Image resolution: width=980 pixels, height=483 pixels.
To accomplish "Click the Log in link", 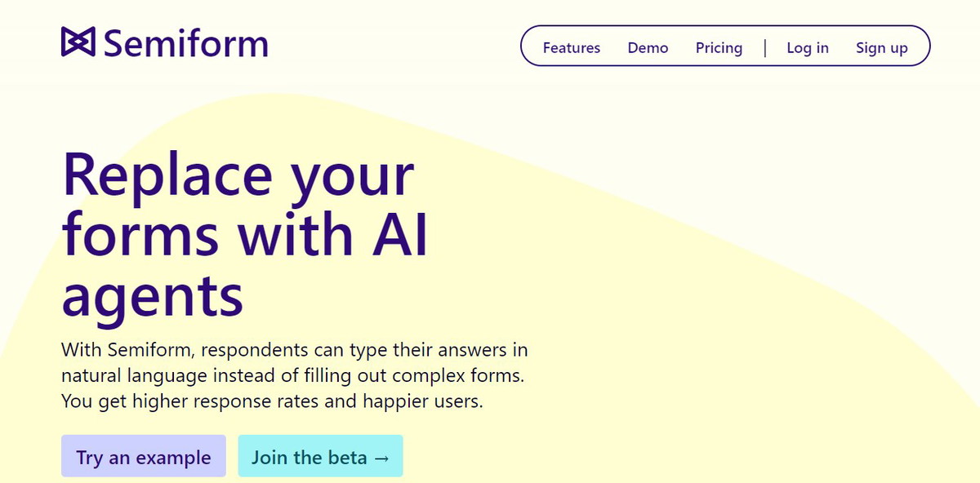I will (808, 48).
